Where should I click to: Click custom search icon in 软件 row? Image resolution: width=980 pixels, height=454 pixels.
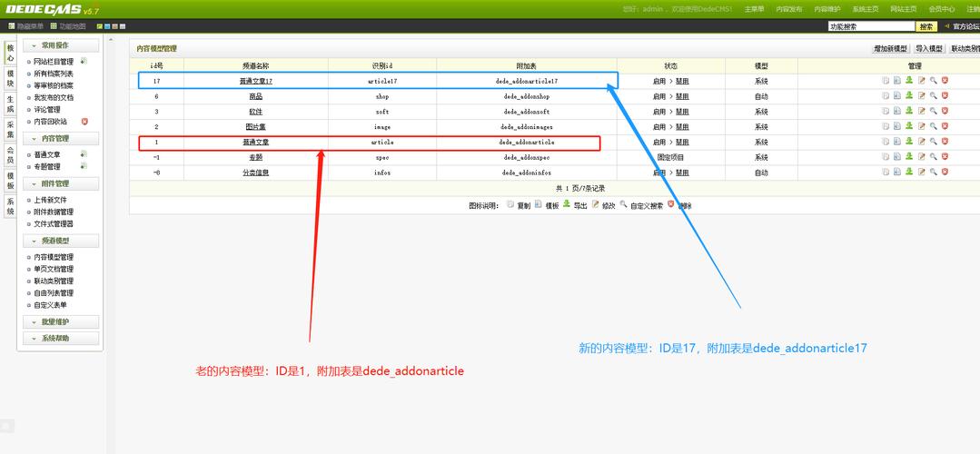933,111
